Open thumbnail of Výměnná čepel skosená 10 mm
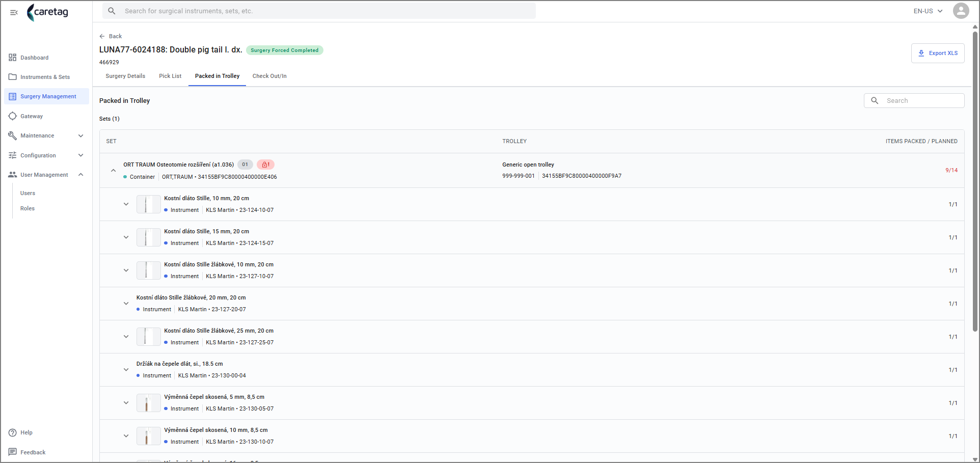 click(148, 436)
